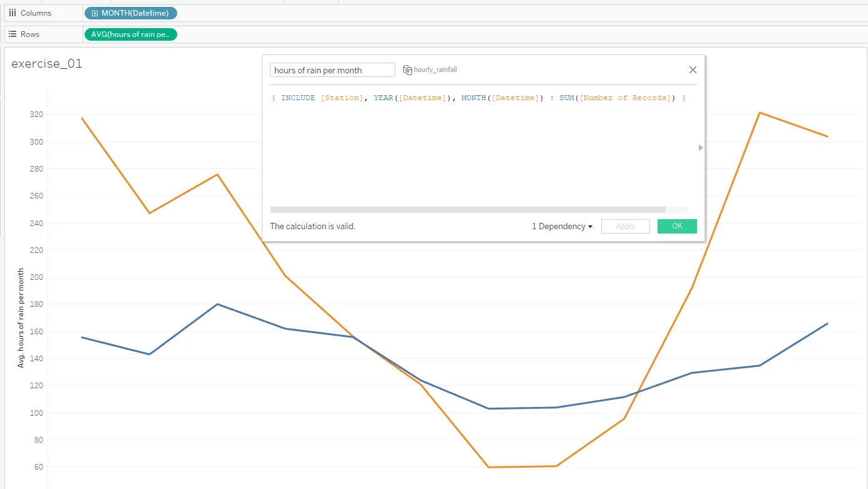The image size is (868, 489).
Task: Click the formula editor horizontal scrollbar
Action: pos(468,210)
